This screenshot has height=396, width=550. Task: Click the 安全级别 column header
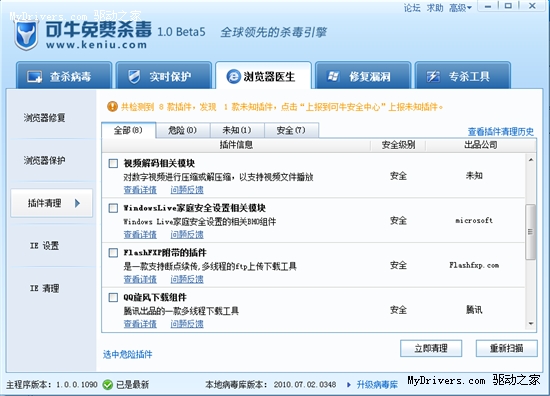click(398, 145)
